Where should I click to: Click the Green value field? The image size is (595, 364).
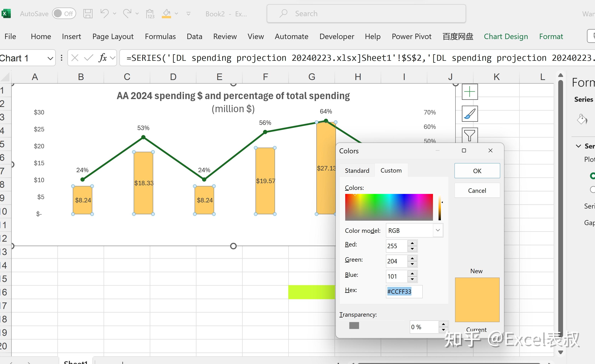coord(396,261)
